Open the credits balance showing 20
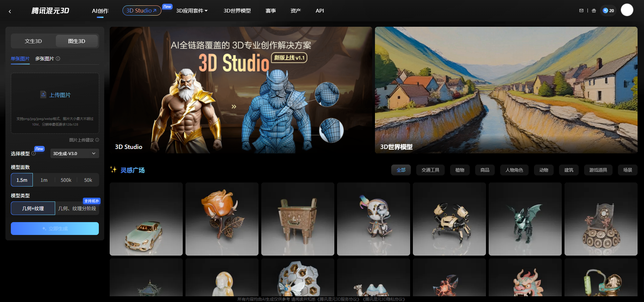Viewport: 644px width, 302px height. [608, 10]
